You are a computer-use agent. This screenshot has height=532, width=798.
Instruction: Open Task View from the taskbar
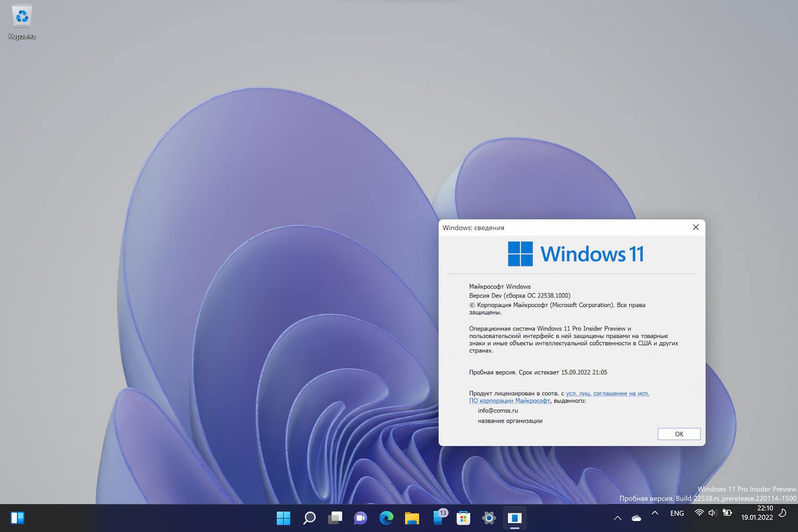335,517
